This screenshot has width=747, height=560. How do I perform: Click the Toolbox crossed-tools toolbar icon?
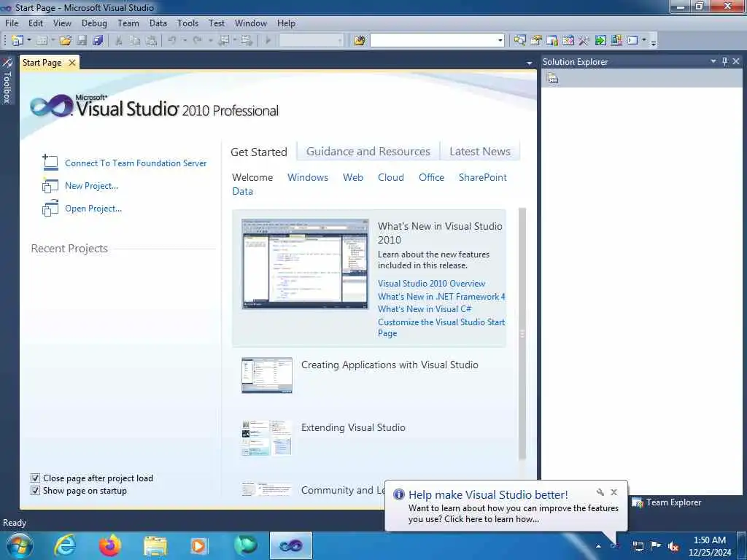(584, 41)
